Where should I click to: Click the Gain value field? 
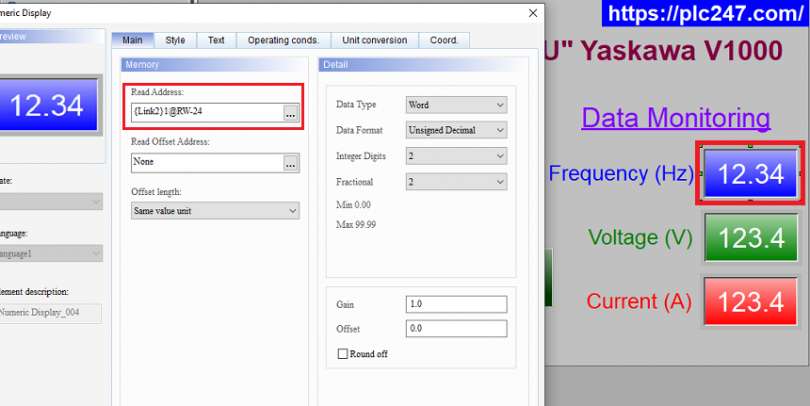pos(456,304)
